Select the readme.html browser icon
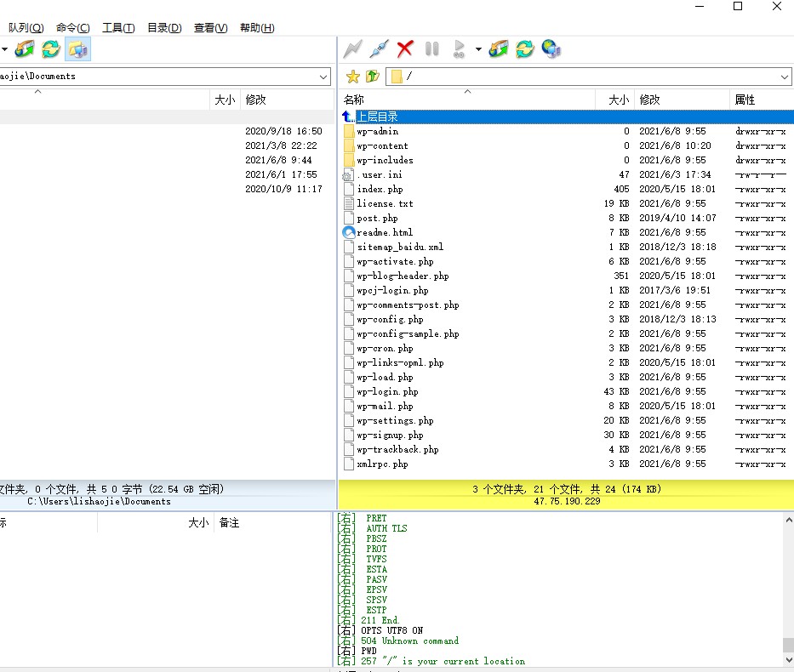794x672 pixels. (348, 233)
